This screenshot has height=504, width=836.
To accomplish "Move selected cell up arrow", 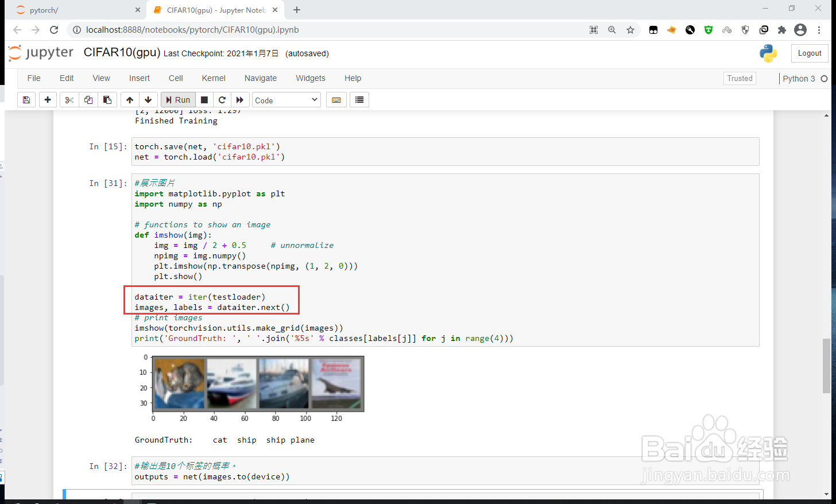I will click(x=130, y=100).
